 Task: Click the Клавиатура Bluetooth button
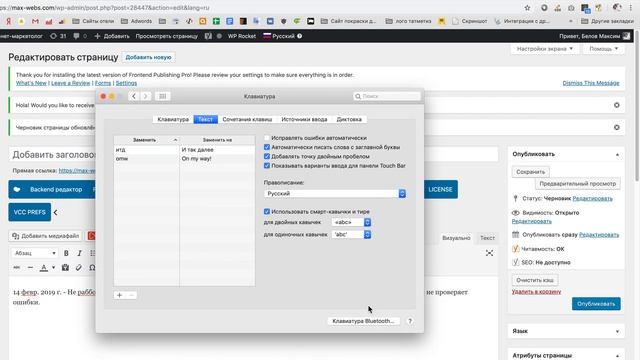click(363, 321)
